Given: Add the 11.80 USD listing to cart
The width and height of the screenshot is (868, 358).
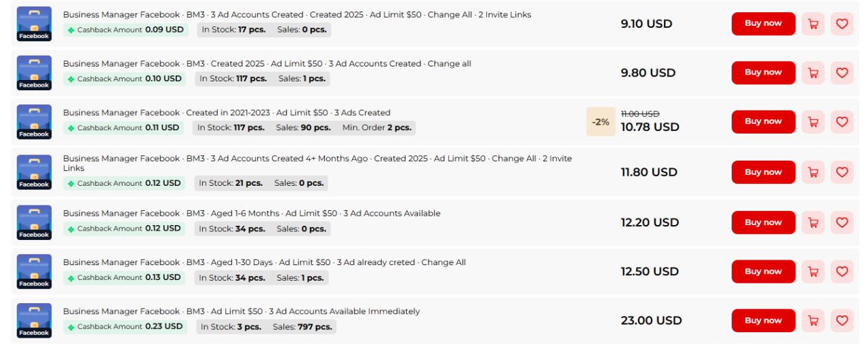Looking at the screenshot, I should (812, 172).
